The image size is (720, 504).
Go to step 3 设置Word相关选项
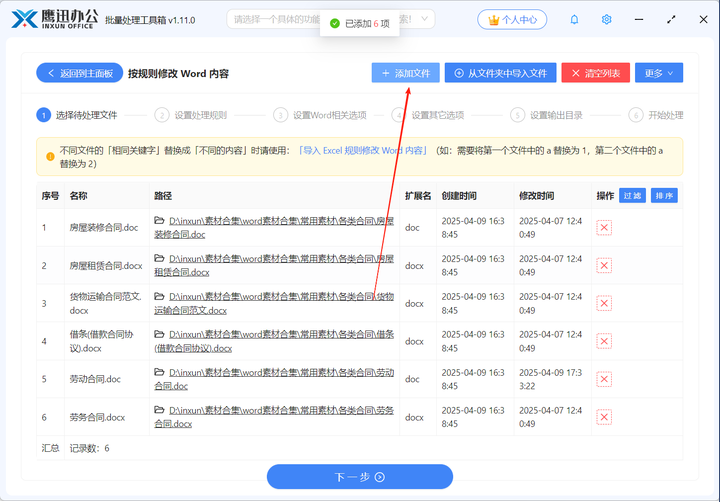click(320, 115)
